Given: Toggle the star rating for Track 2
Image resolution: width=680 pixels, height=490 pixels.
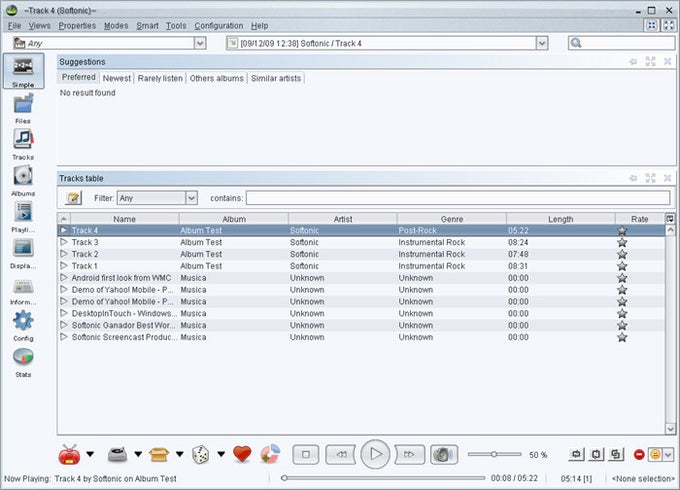Looking at the screenshot, I should [x=622, y=254].
